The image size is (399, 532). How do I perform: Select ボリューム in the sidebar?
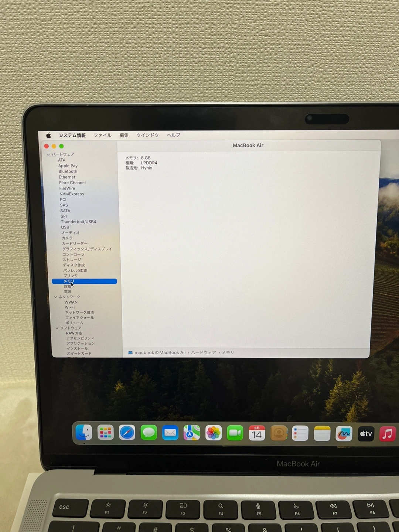74,323
